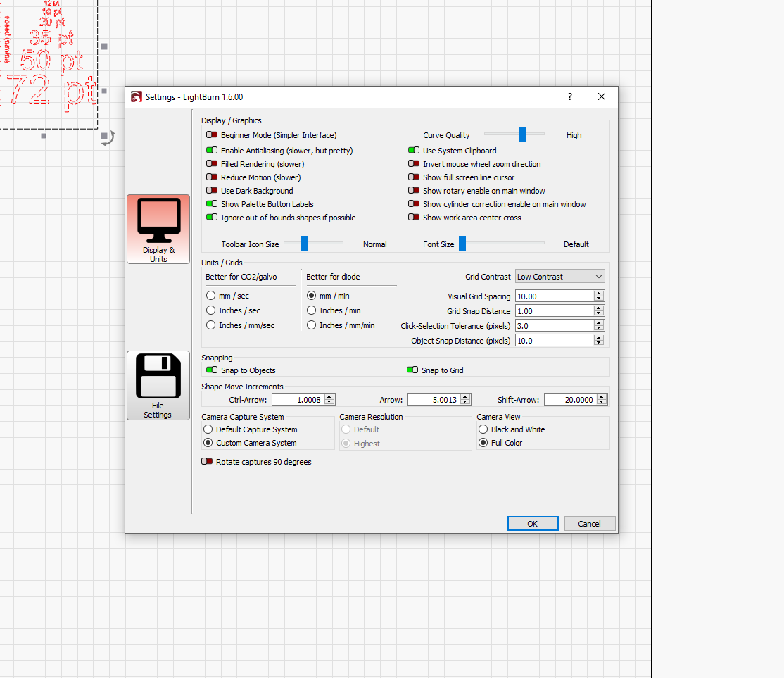Screen dimensions: 784x678
Task: Select mm / min units
Action: 312,296
